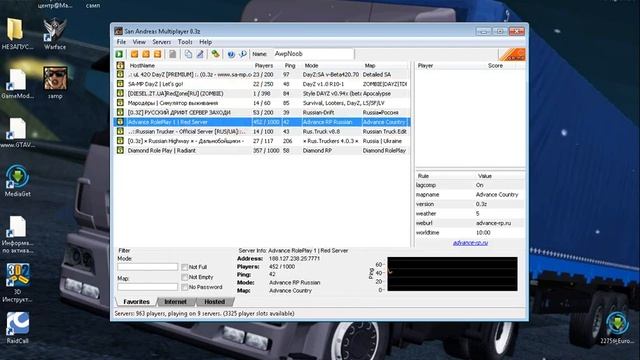Click the grey master list document icon
Screen dimensions: 640x360
pyautogui.click(x=173, y=54)
